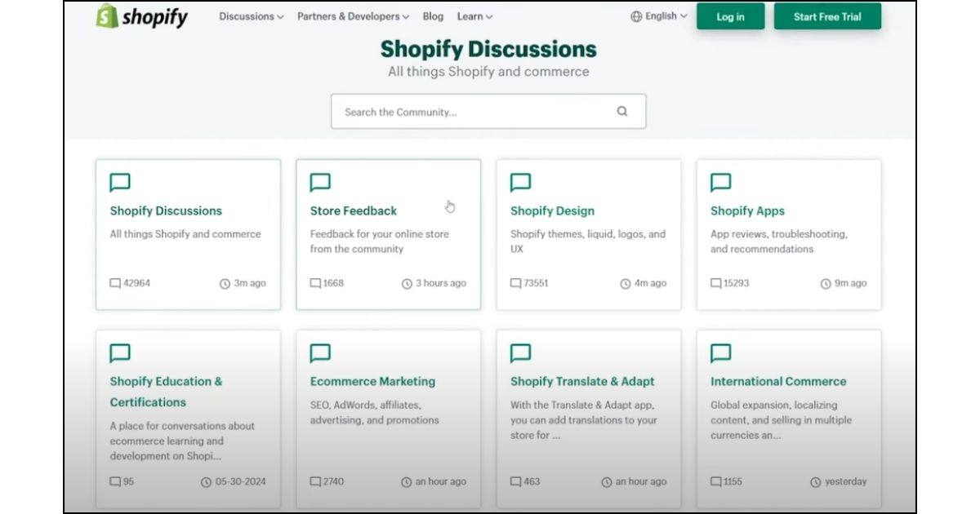The image size is (980, 514).
Task: Open the English language selector
Action: [x=666, y=16]
